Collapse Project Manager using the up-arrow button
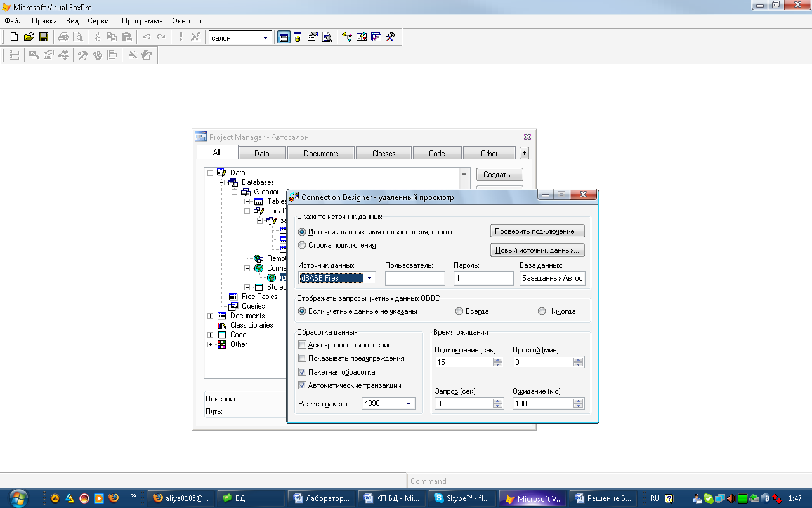This screenshot has width=812, height=508. pyautogui.click(x=524, y=153)
